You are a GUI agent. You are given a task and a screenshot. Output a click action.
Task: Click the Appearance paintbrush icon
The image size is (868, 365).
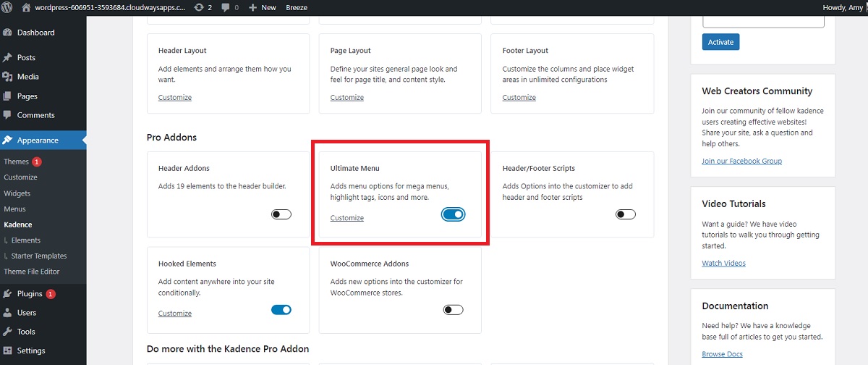[7, 140]
